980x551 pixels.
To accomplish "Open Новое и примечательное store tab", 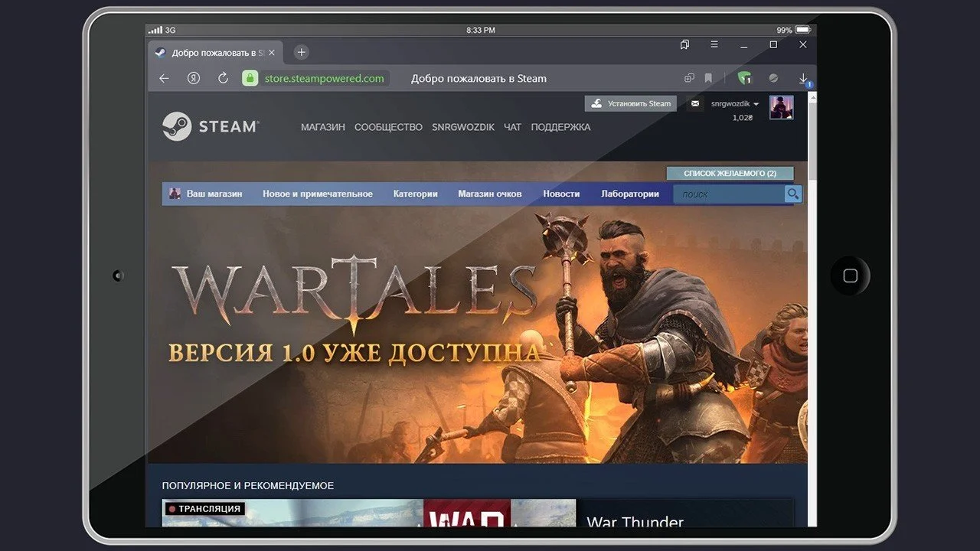I will [x=318, y=194].
